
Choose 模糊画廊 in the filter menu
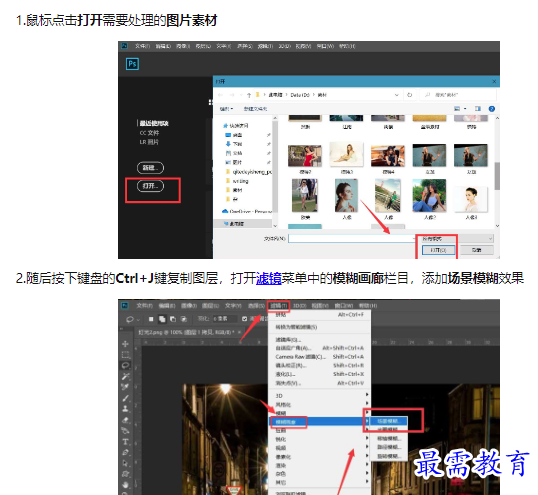(319, 422)
